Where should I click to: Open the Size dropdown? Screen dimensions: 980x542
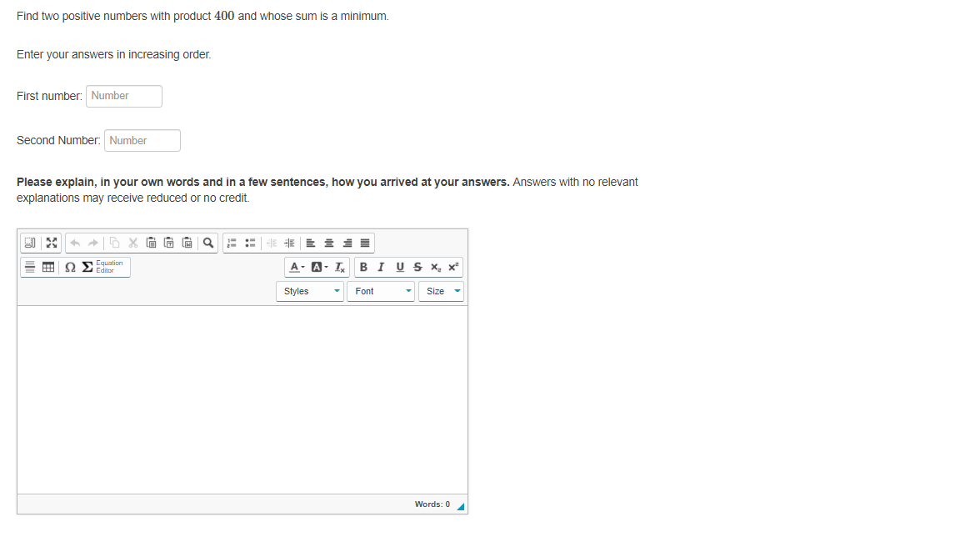point(441,291)
